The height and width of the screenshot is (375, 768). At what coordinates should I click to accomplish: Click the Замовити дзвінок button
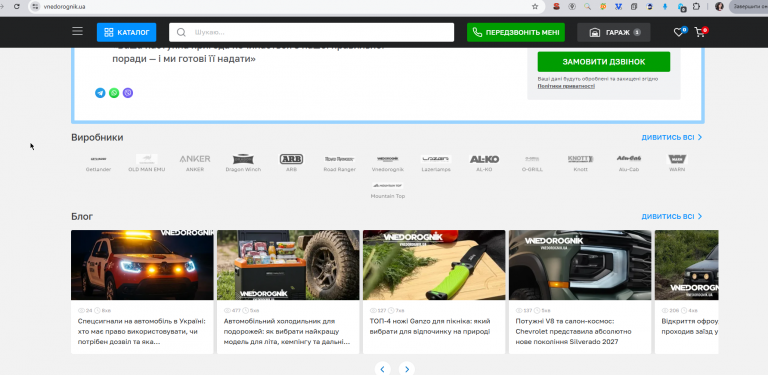(x=603, y=62)
